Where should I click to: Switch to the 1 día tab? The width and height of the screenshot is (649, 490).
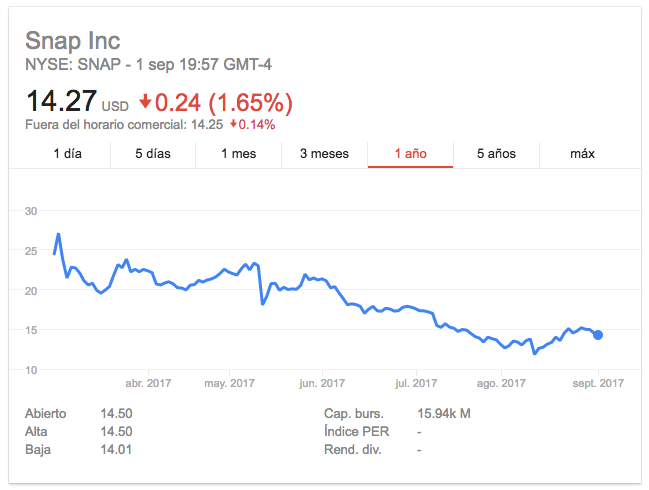(x=67, y=153)
